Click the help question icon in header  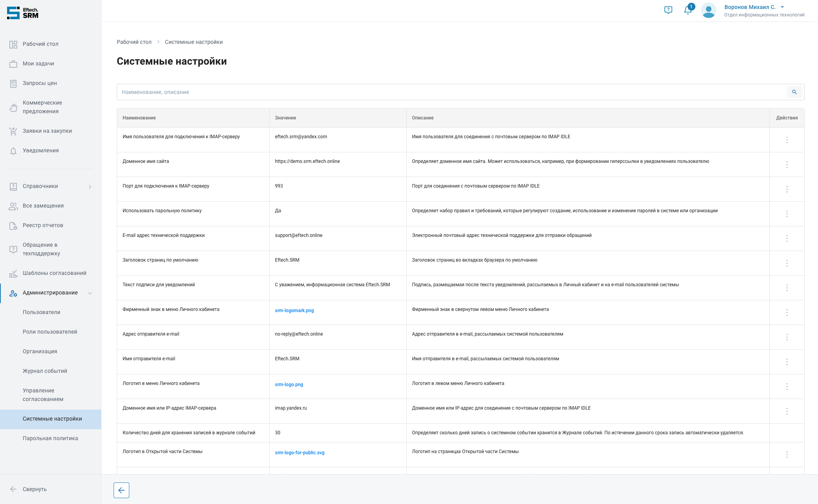click(x=668, y=10)
